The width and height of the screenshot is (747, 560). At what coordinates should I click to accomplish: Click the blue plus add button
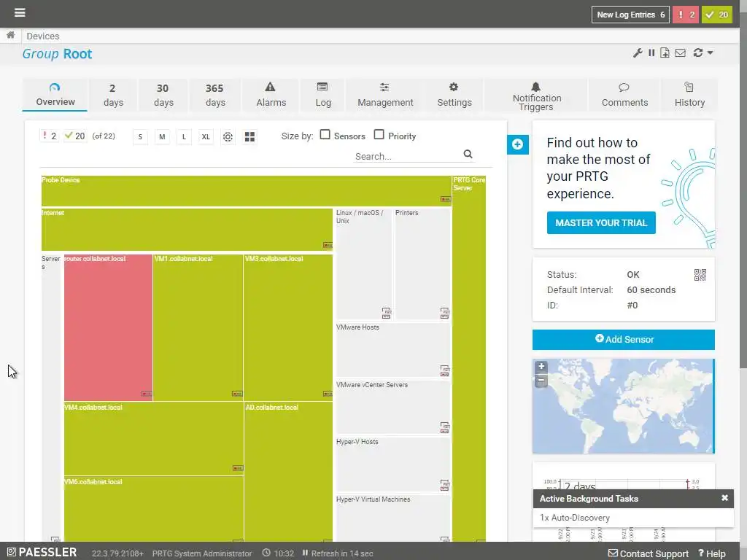click(517, 144)
